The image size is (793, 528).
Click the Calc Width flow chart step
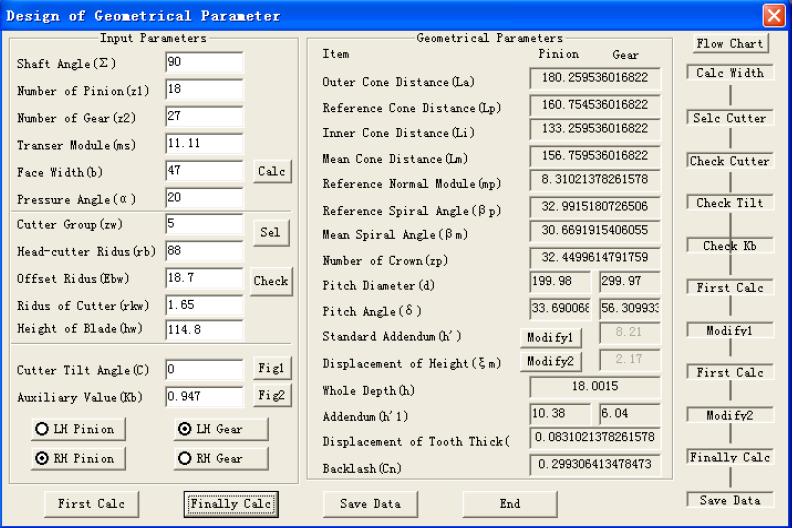click(730, 73)
